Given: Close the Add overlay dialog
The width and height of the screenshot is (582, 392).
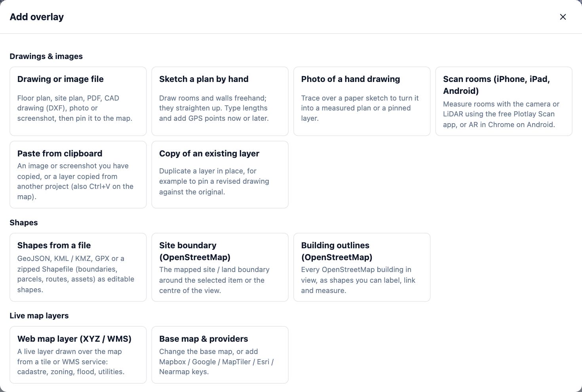Looking at the screenshot, I should pyautogui.click(x=563, y=17).
